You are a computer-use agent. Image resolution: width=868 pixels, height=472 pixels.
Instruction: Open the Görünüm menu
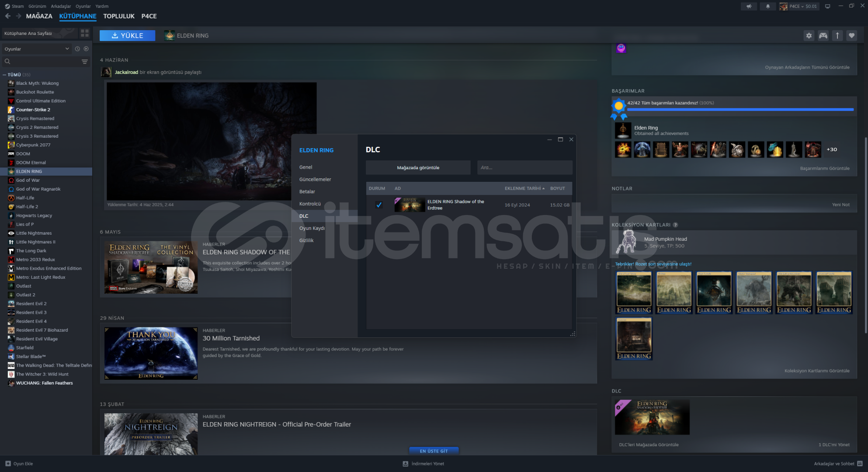click(x=37, y=6)
